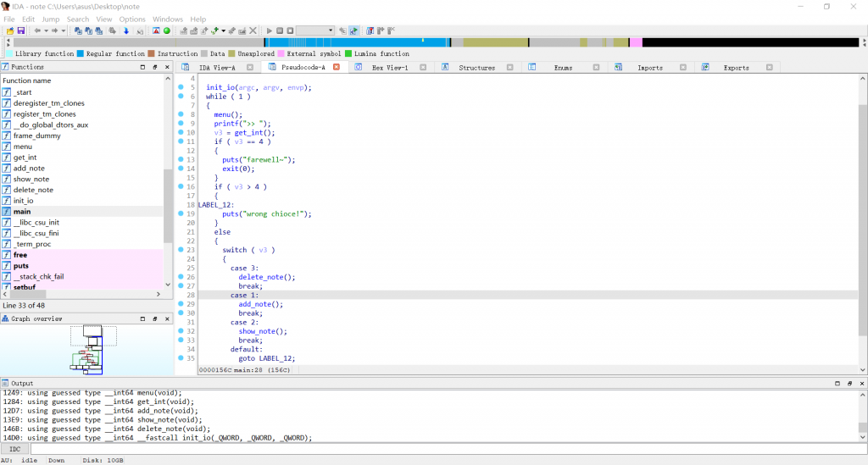
Task: Expand the dropdown next to green plus arrow icon
Action: [x=223, y=30]
